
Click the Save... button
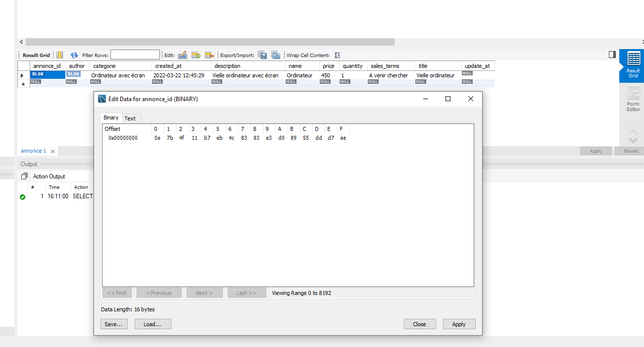tap(114, 324)
